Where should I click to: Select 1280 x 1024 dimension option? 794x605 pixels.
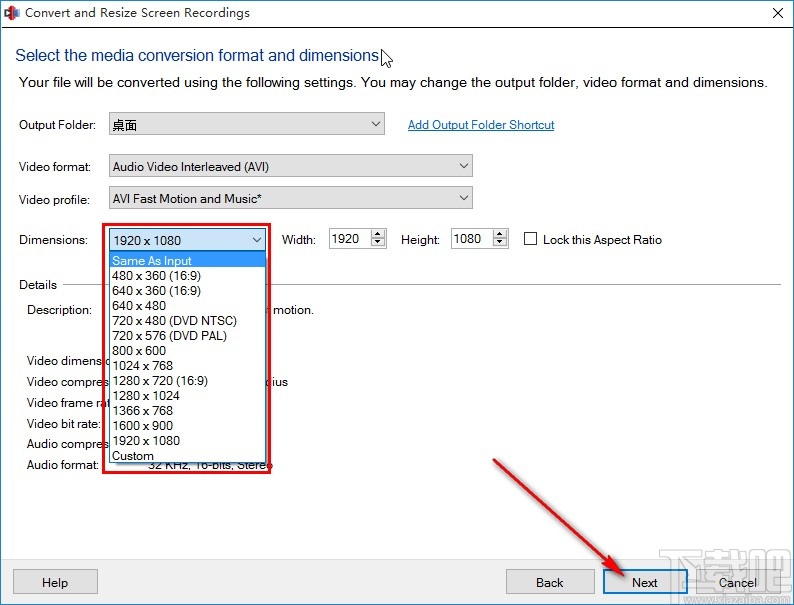(187, 395)
